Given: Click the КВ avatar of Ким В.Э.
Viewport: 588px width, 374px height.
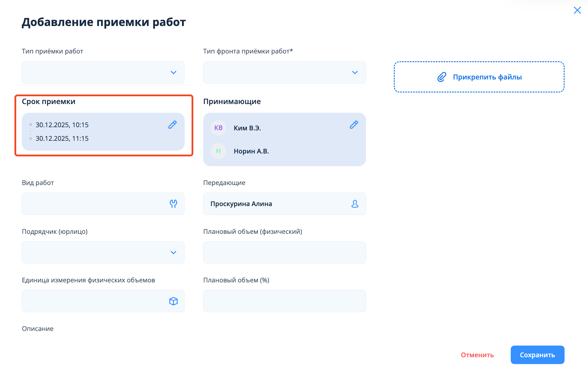Looking at the screenshot, I should click(218, 128).
